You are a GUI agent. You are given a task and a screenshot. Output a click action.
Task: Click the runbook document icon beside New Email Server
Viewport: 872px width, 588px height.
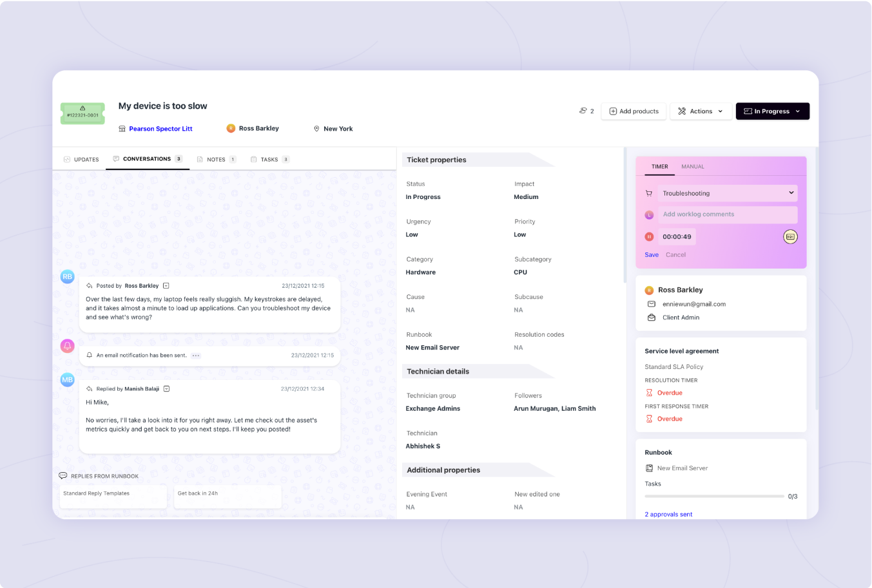tap(650, 468)
